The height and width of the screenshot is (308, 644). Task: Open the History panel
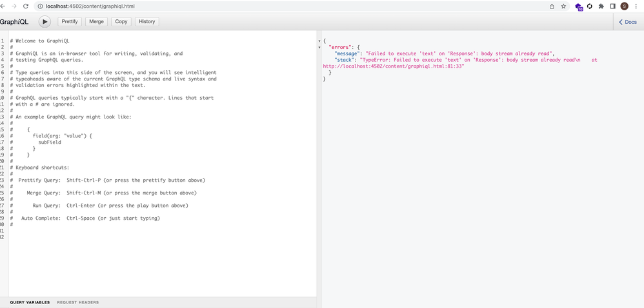[x=146, y=22]
